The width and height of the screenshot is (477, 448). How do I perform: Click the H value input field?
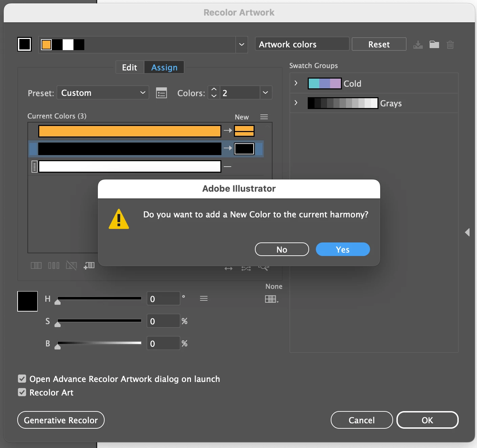click(x=163, y=299)
